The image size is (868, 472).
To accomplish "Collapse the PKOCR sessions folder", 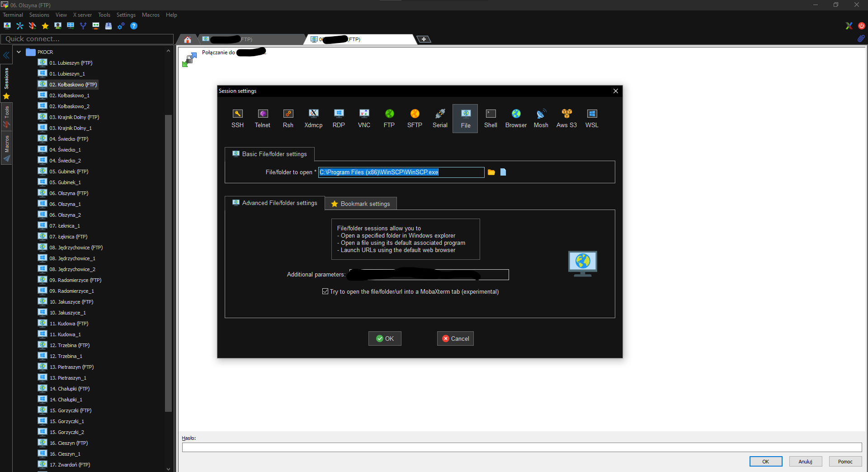I will tap(19, 52).
